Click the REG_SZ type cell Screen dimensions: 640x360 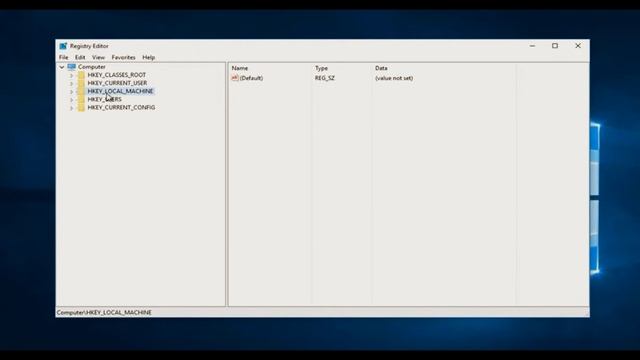pyautogui.click(x=324, y=78)
